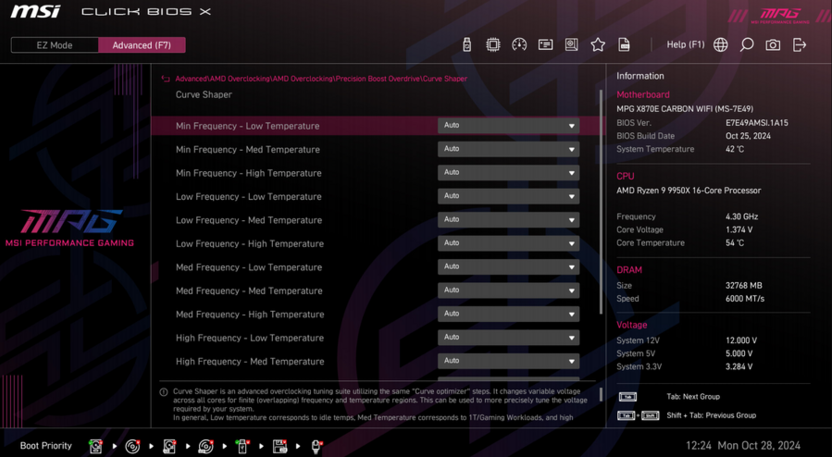Click the CPU chip icon in toolbar
The width and height of the screenshot is (832, 457).
493,45
